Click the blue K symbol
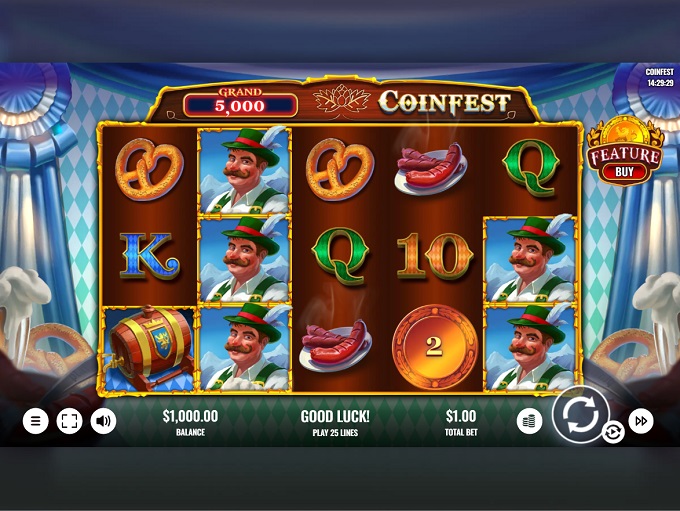This screenshot has height=511, width=680. pos(149,256)
